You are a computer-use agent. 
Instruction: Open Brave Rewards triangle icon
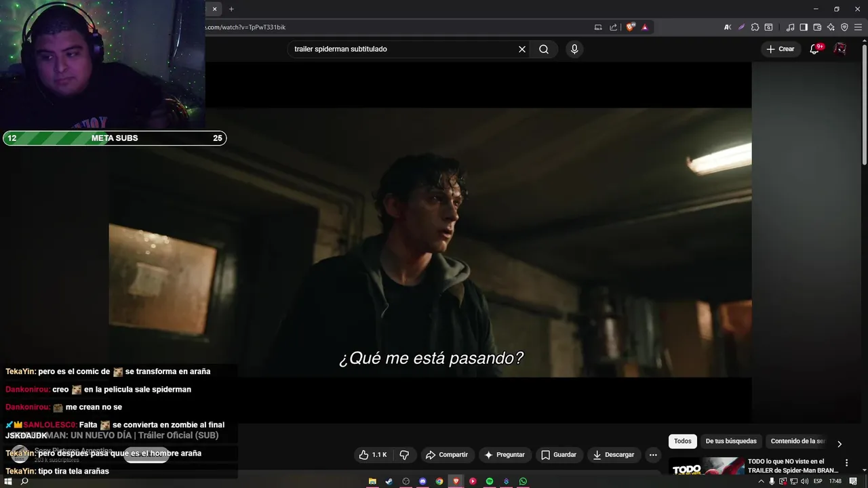click(645, 27)
